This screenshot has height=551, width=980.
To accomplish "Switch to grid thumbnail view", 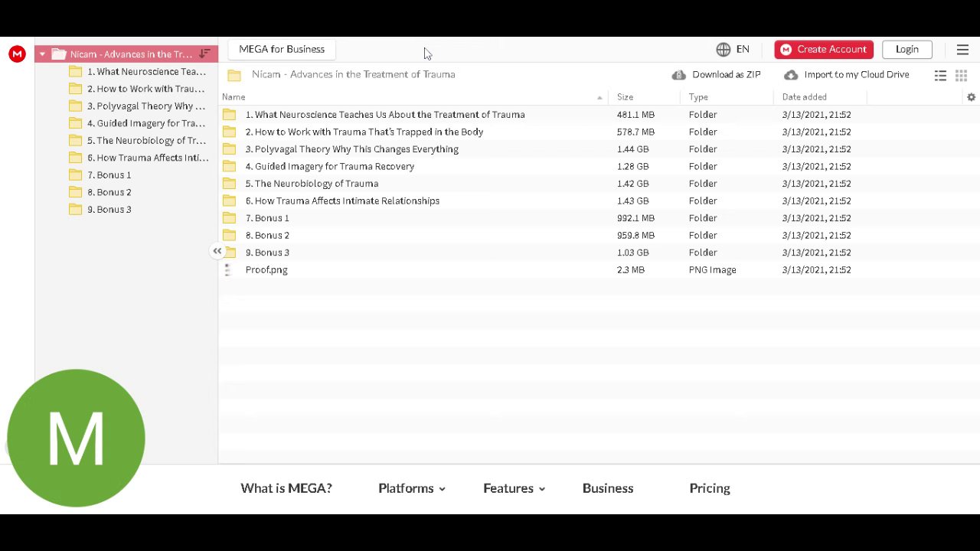I will click(x=961, y=75).
